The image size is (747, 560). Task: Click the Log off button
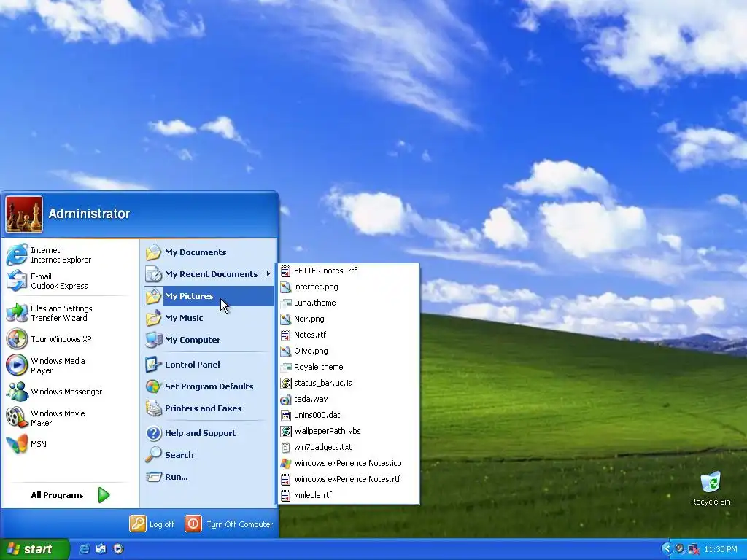click(x=152, y=524)
